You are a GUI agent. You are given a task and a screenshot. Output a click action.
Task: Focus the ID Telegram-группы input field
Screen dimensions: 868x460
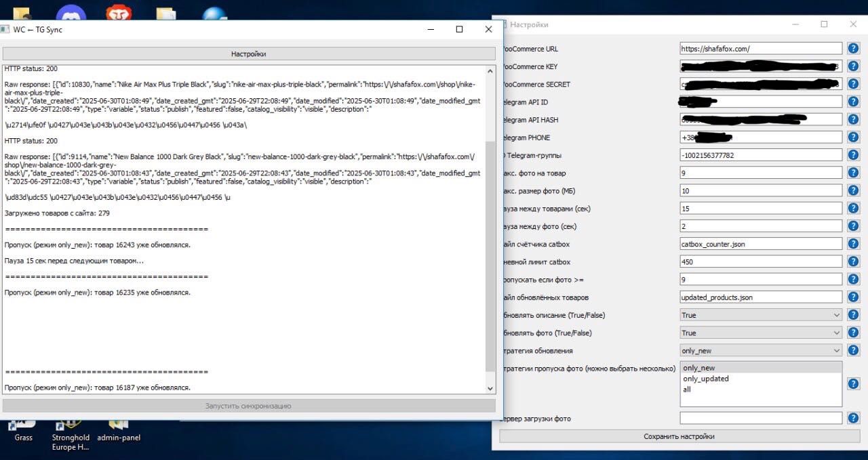pos(762,155)
